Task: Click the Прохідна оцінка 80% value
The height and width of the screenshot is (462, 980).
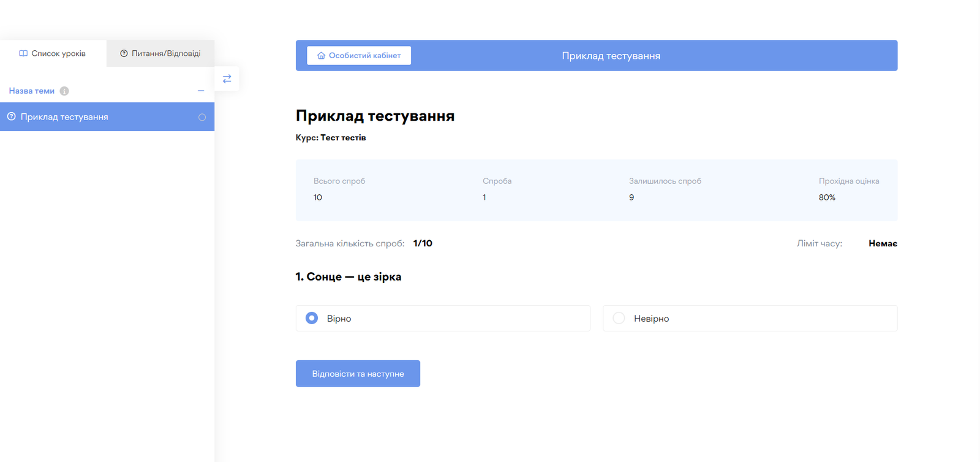Action: pos(827,198)
